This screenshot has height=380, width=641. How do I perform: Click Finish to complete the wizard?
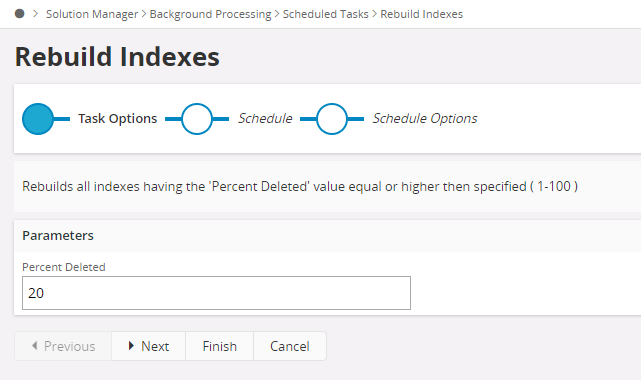tap(220, 346)
